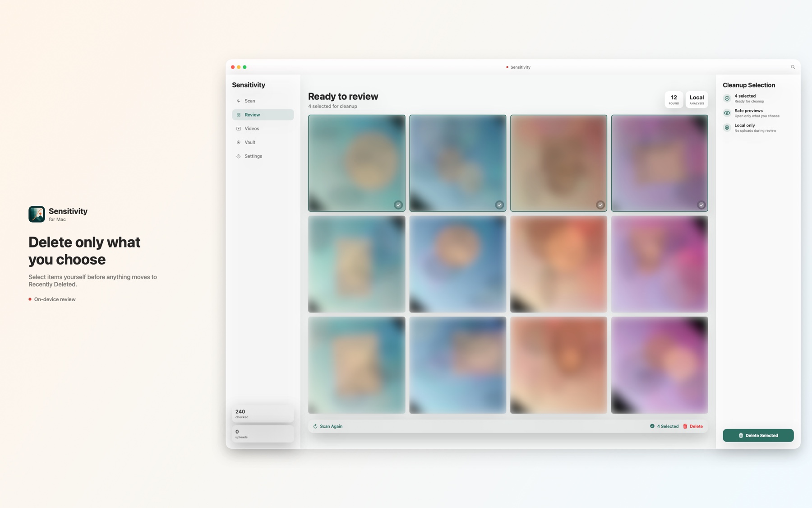Open the Vault section

(263, 142)
